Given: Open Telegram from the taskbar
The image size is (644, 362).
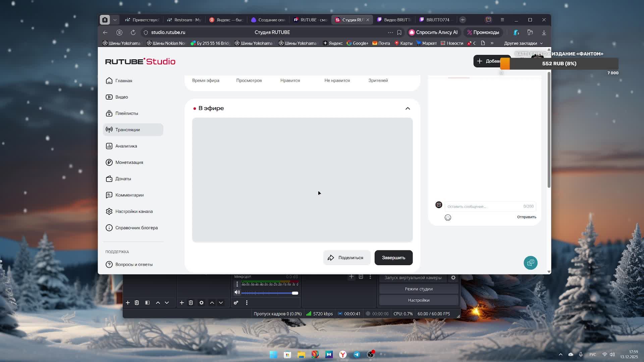Looking at the screenshot, I should point(357,355).
